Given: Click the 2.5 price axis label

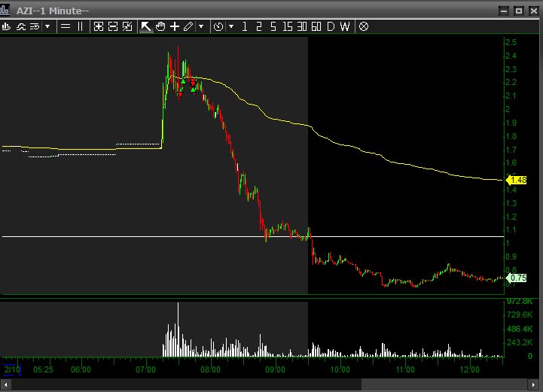Looking at the screenshot, I should tap(511, 42).
